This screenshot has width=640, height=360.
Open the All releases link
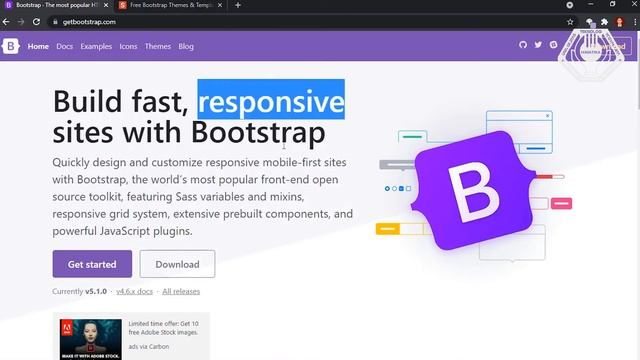tap(181, 291)
